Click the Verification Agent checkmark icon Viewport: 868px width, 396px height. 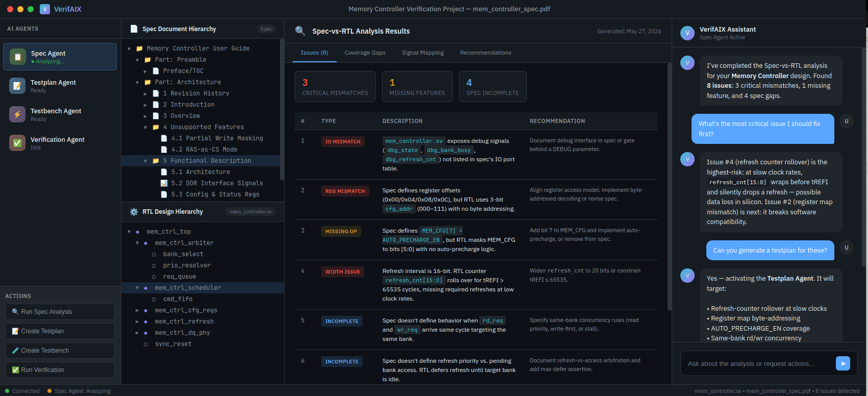pos(17,143)
